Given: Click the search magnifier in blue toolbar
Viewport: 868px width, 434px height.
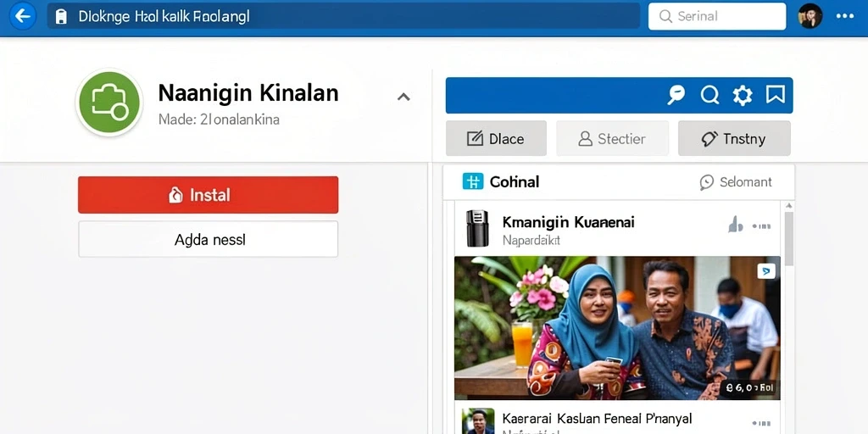Looking at the screenshot, I should (709, 95).
